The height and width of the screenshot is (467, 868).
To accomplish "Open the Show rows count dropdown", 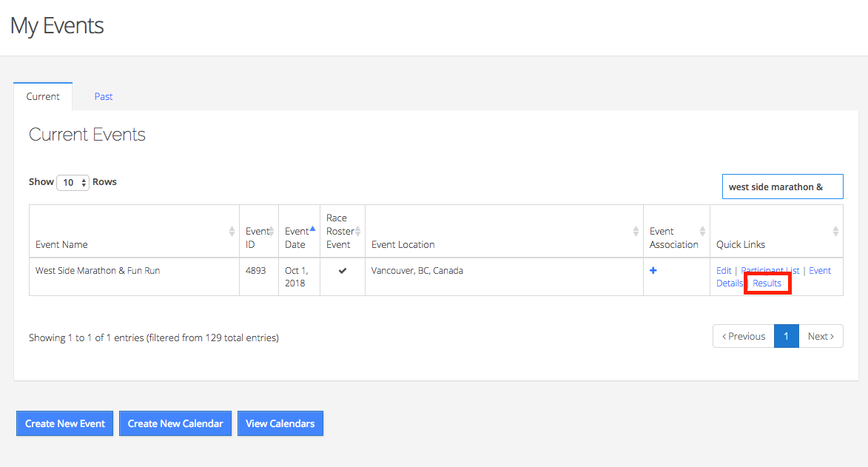I will point(73,182).
